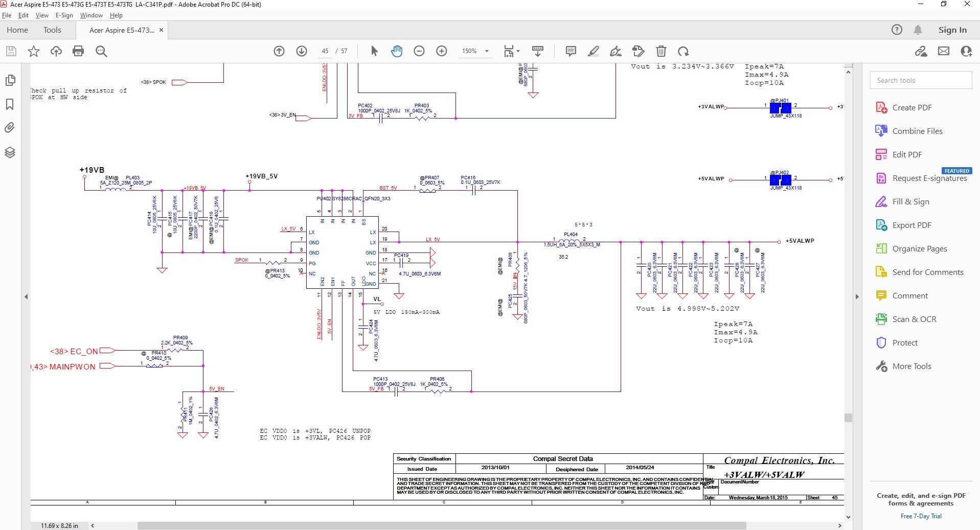Click the zoom in plus icon

point(442,51)
